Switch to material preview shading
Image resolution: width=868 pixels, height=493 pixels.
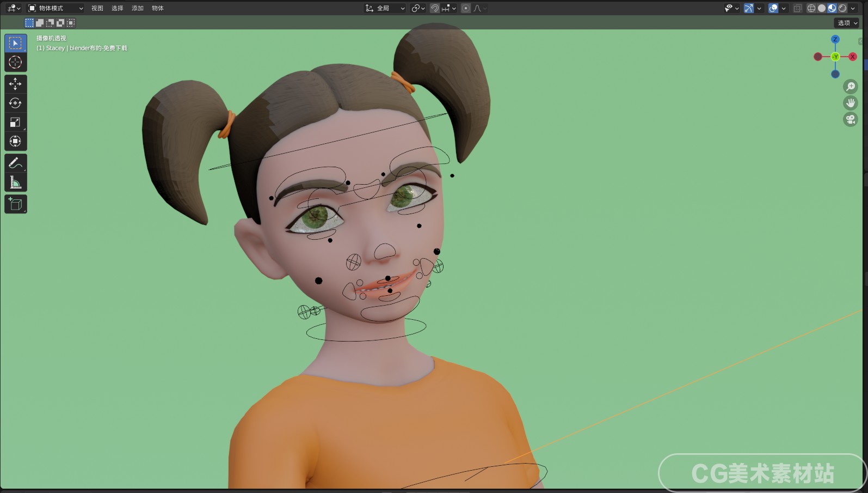coord(832,8)
